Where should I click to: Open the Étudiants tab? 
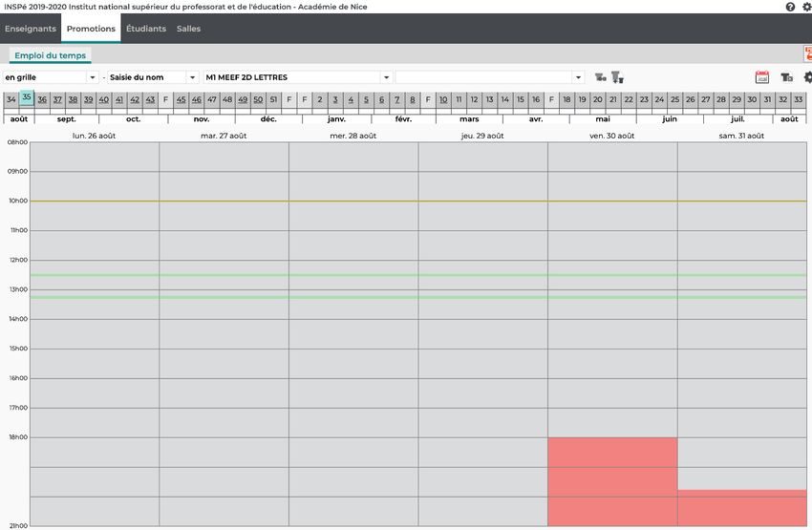pos(146,29)
